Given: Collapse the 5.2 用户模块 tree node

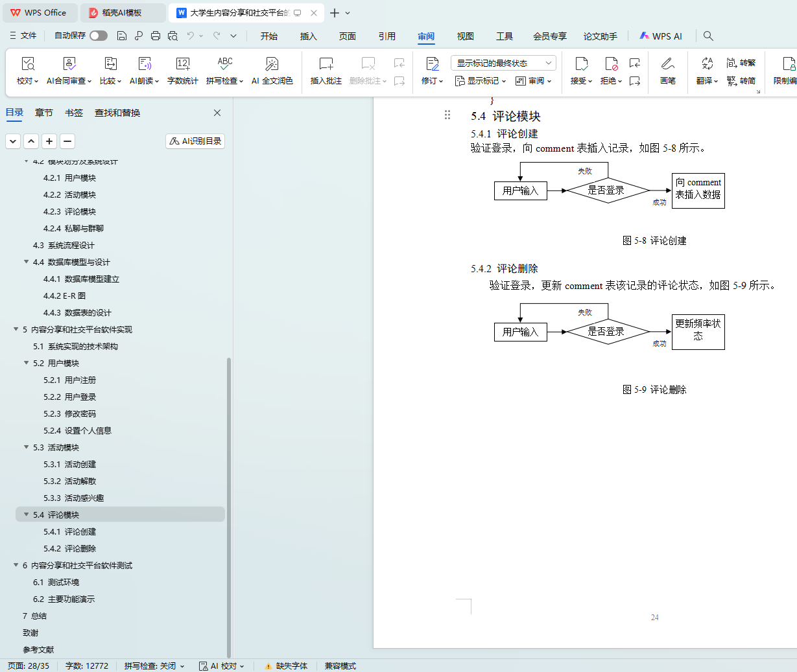Looking at the screenshot, I should [27, 363].
